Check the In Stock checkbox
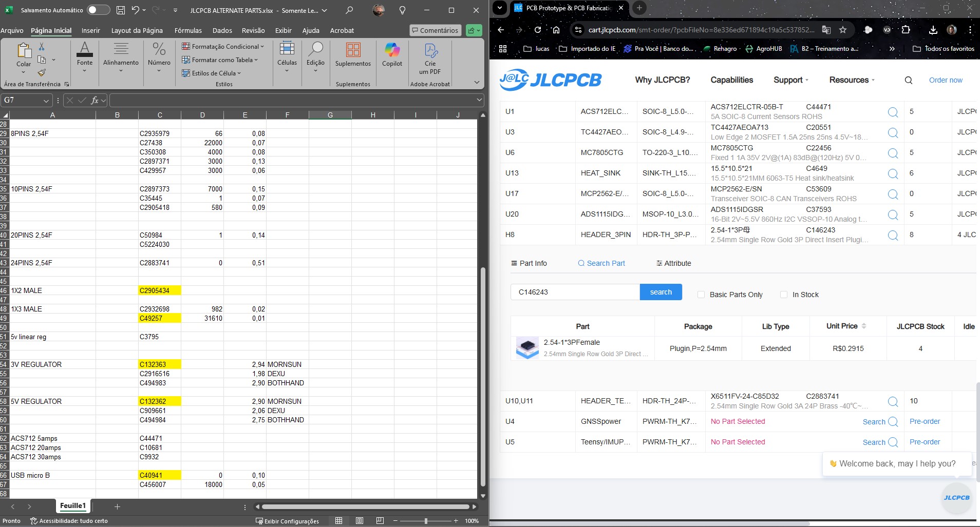Viewport: 980px width, 527px height. pos(784,295)
